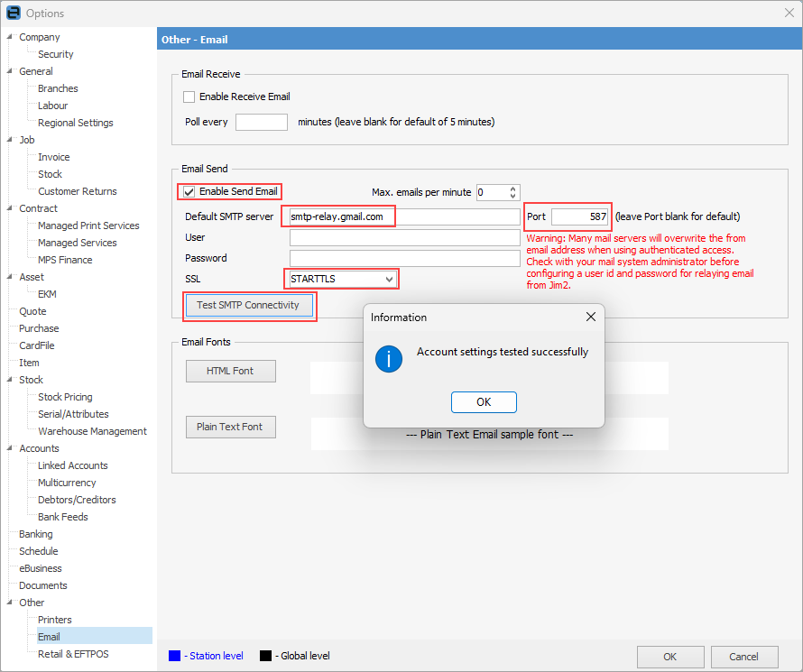Click the Port number field

(x=580, y=216)
